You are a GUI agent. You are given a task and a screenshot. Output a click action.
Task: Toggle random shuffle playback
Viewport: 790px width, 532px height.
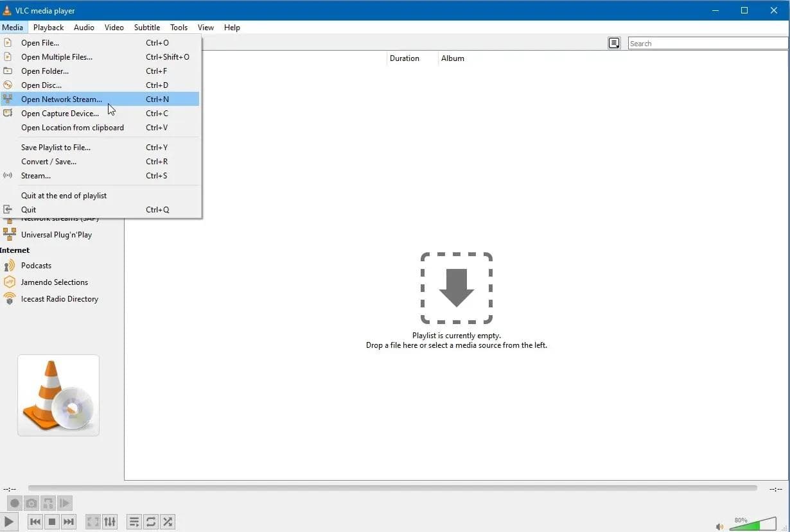coord(168,522)
